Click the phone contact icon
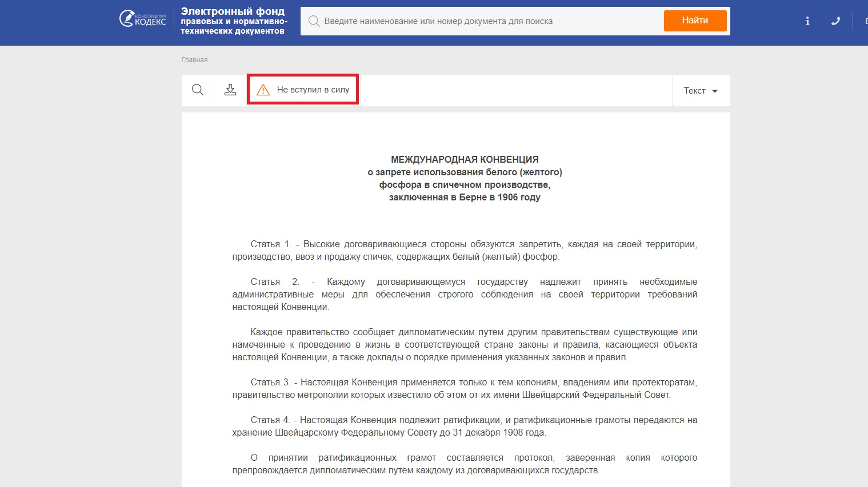The image size is (868, 487). pos(835,21)
